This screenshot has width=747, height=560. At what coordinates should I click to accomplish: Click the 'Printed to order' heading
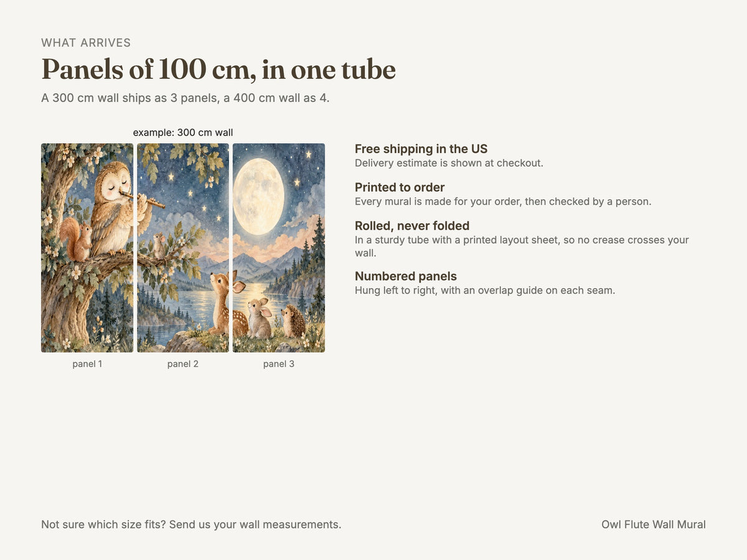pos(400,187)
